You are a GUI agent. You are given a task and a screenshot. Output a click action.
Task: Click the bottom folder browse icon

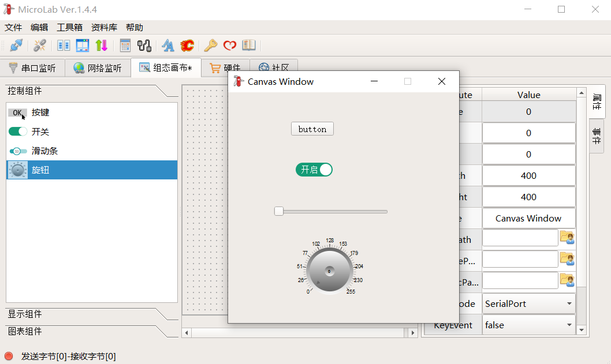point(567,280)
